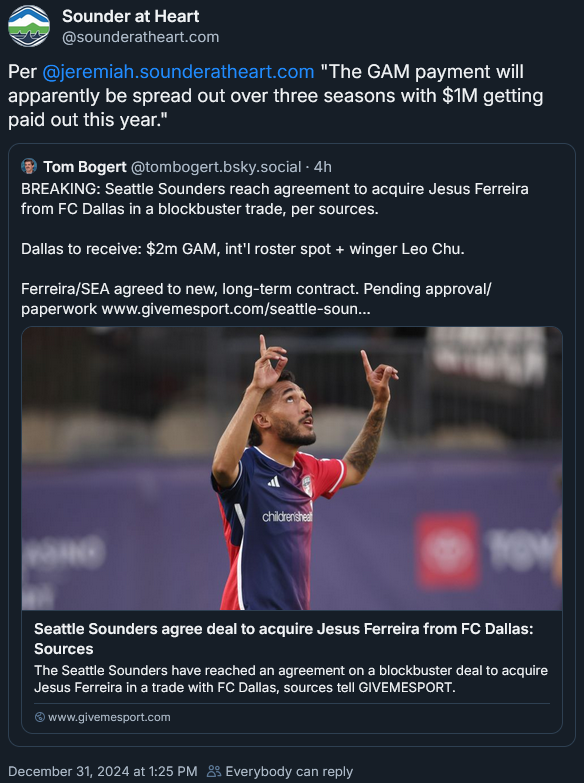
Task: Open Sounder at Heart profile avatar
Action: (x=29, y=26)
